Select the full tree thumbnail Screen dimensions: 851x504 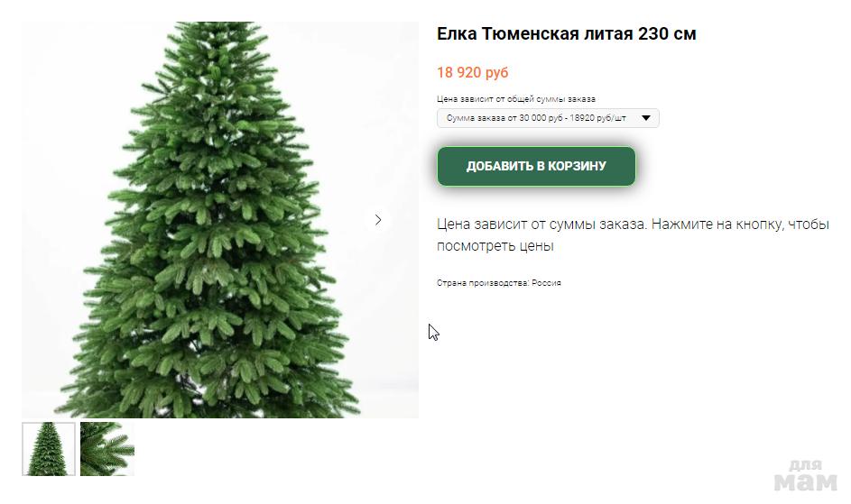[x=49, y=449]
